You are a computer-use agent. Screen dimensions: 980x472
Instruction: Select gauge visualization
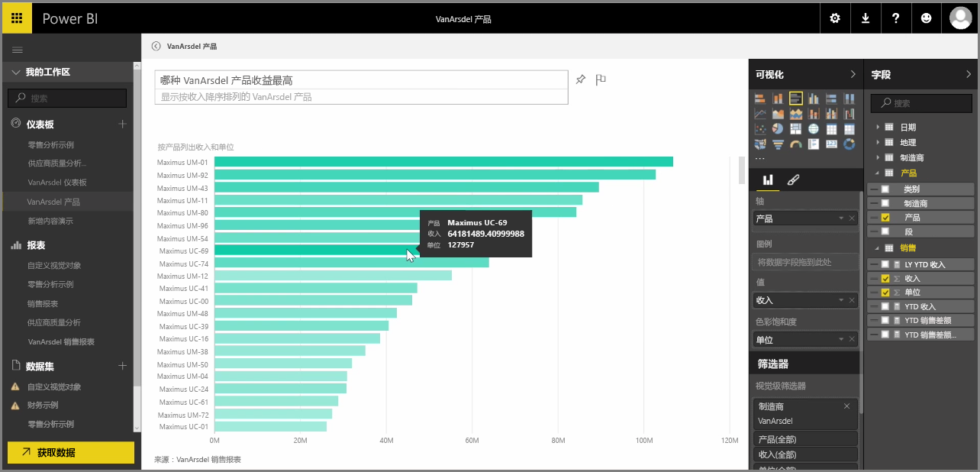[796, 144]
